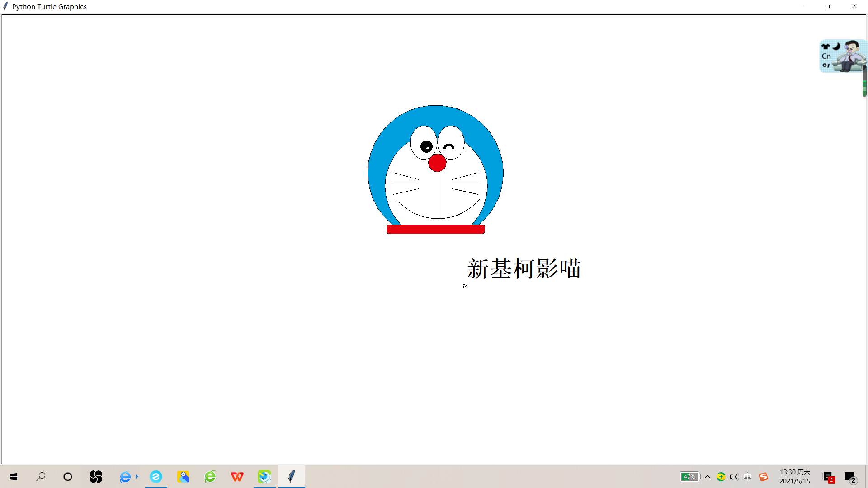Toggle the punctuation mode icon on widget
The width and height of the screenshot is (868, 488).
tap(826, 66)
